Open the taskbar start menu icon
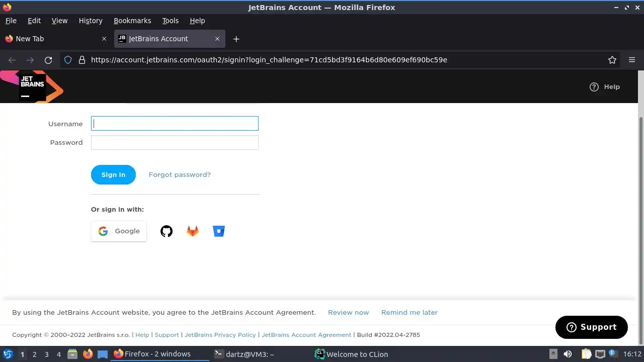The width and height of the screenshot is (644, 362). pos(8,354)
